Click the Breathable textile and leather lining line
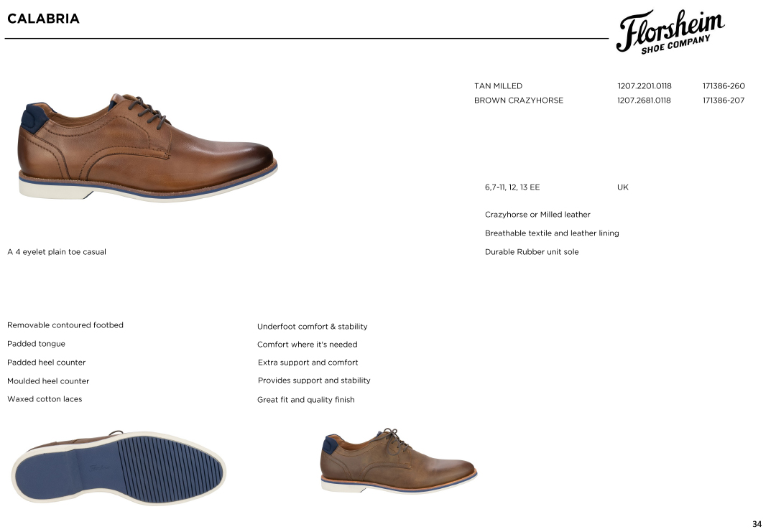 pyautogui.click(x=552, y=233)
